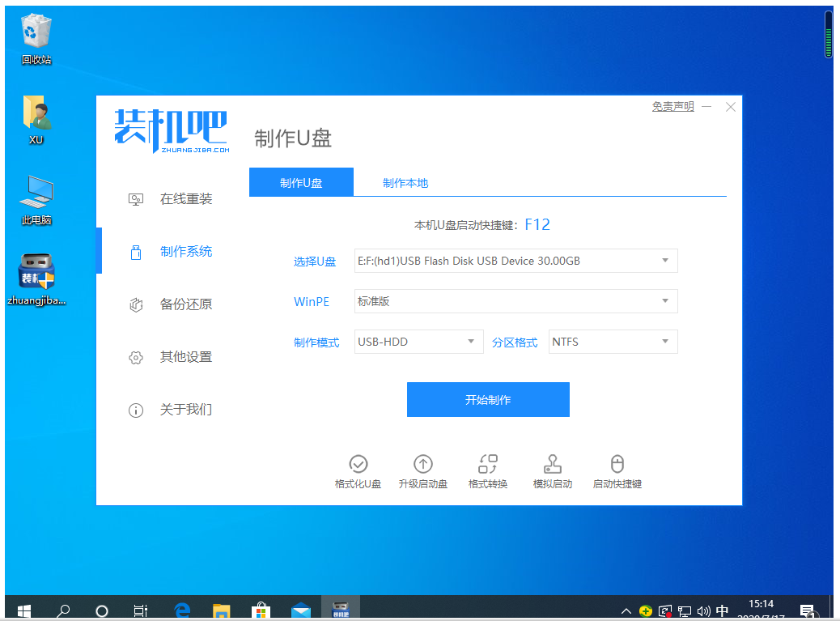The width and height of the screenshot is (840, 621).
Task: Open the 分区格式 NTFS dropdown
Action: [x=613, y=341]
